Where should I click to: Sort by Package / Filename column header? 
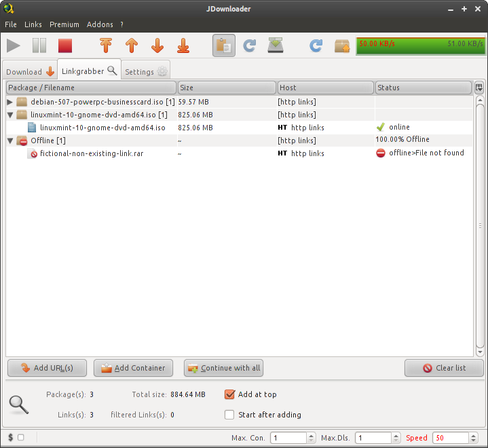coord(91,88)
